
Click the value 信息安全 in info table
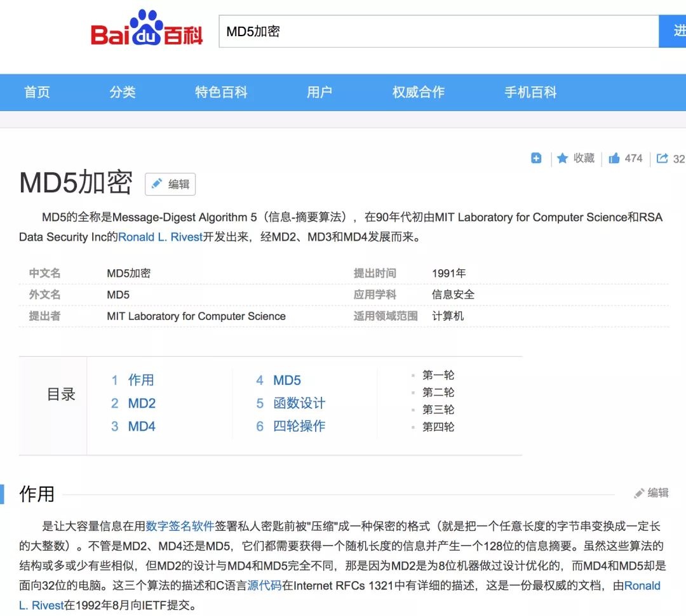(454, 295)
